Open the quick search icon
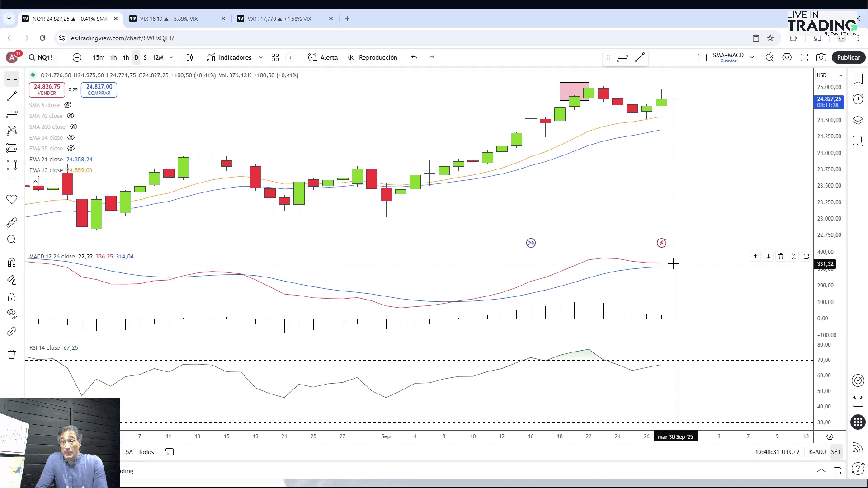Screen dimensions: 868x488 point(769,57)
